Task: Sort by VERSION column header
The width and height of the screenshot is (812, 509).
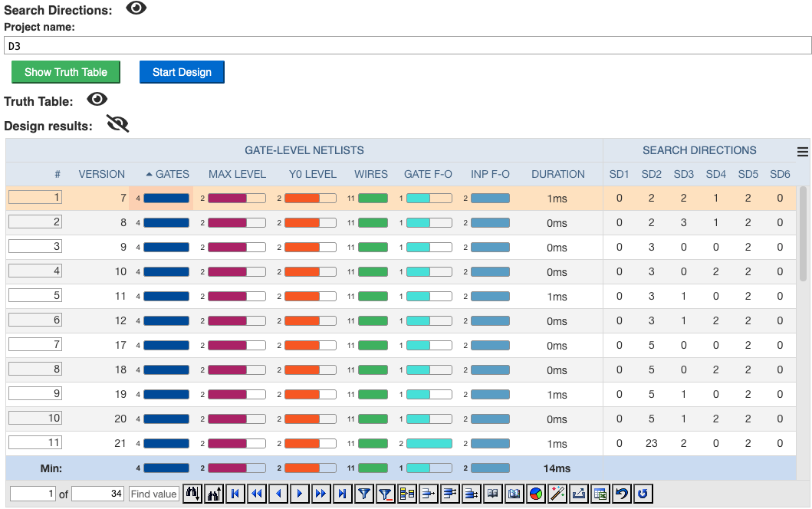Action: (x=101, y=175)
